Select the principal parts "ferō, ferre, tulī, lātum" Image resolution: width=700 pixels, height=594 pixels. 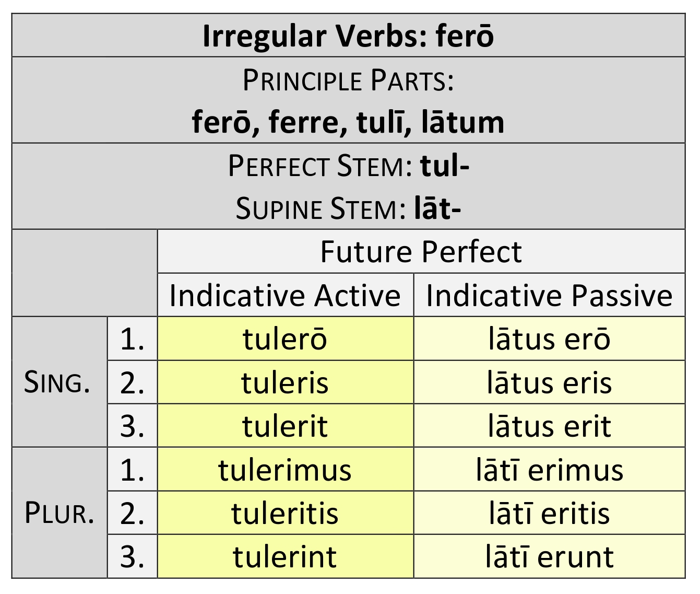coord(348,122)
